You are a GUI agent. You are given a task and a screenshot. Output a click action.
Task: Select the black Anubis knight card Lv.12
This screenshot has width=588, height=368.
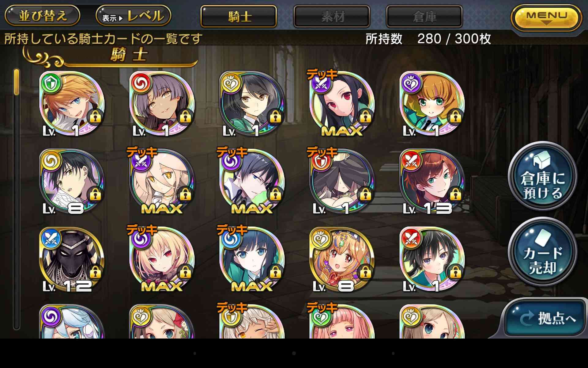pyautogui.click(x=72, y=259)
